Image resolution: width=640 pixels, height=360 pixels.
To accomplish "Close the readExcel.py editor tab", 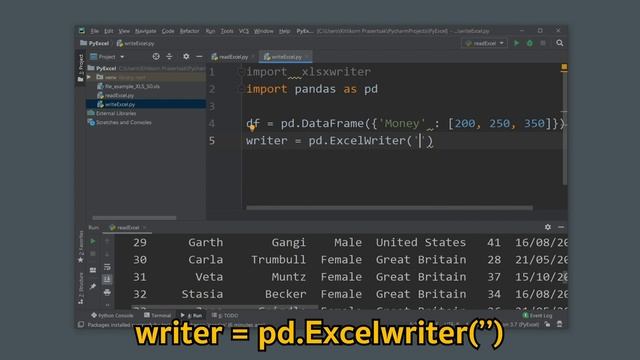I will pyautogui.click(x=253, y=57).
